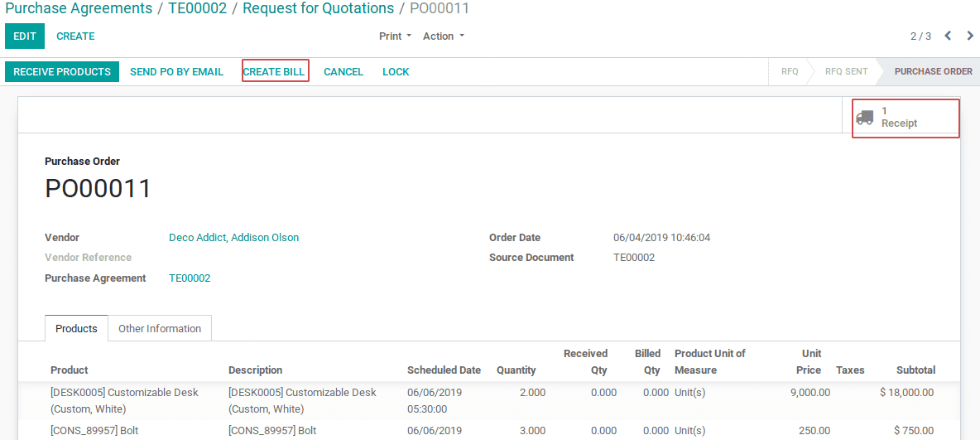Click the EDIT button
Viewport: 980px width, 440px height.
click(25, 36)
